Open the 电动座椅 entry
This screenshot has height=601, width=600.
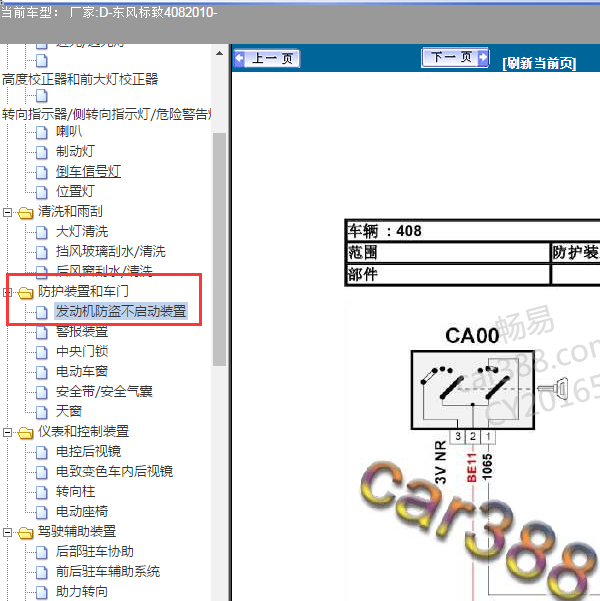(x=82, y=511)
